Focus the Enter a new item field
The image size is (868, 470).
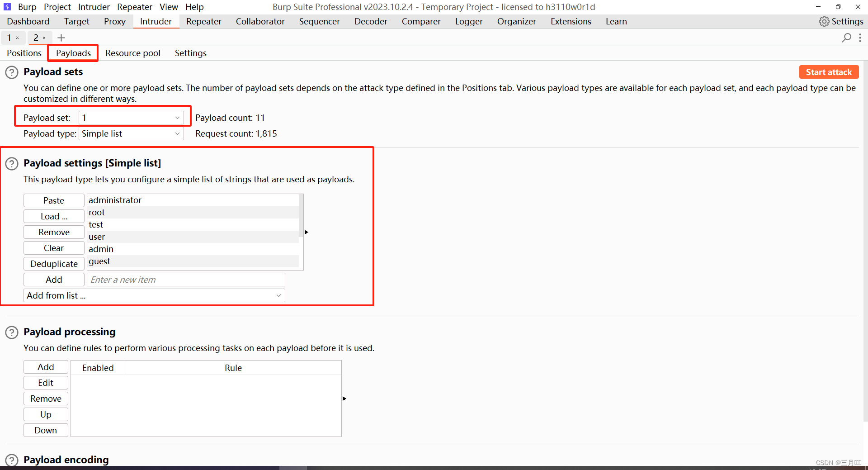[186, 280]
